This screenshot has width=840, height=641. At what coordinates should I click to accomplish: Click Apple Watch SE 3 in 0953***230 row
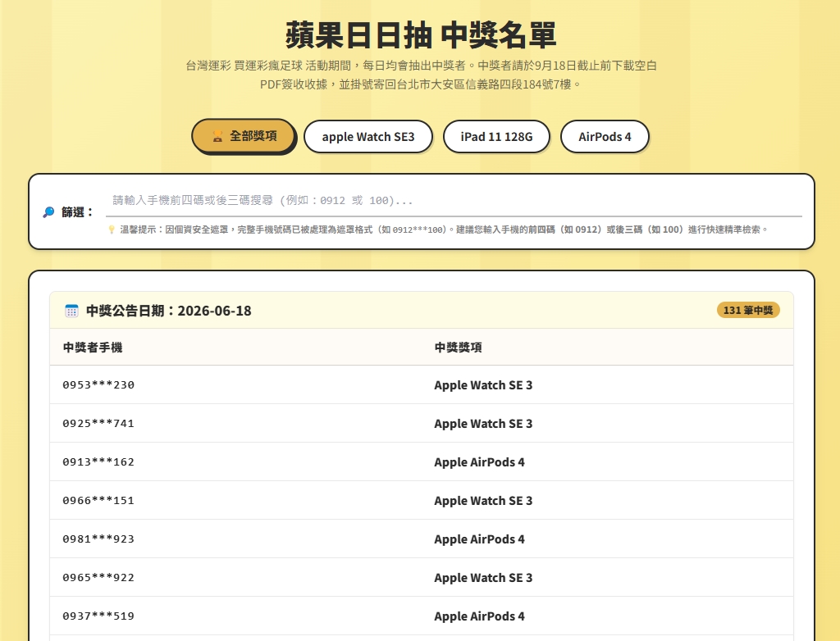pyautogui.click(x=483, y=385)
